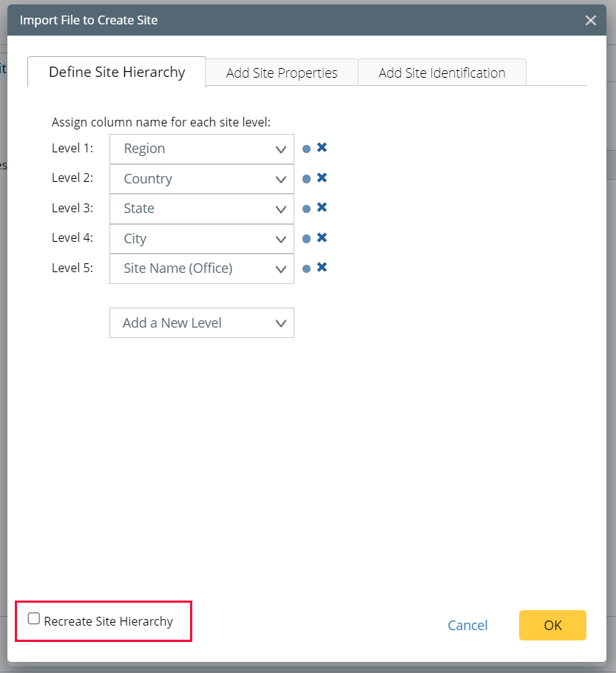This screenshot has height=673, width=616.
Task: Click the blue dot icon beside State
Action: click(306, 208)
